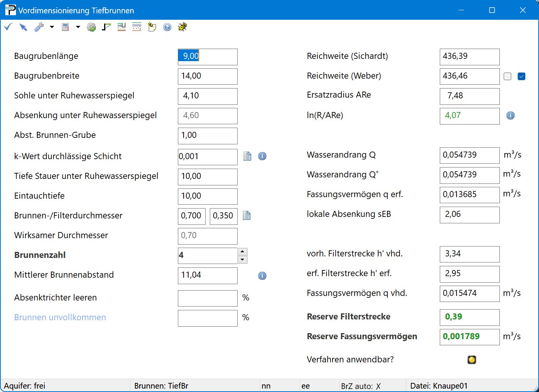Expand the dropdown arrow next to wrench
The image size is (539, 392).
(x=52, y=27)
